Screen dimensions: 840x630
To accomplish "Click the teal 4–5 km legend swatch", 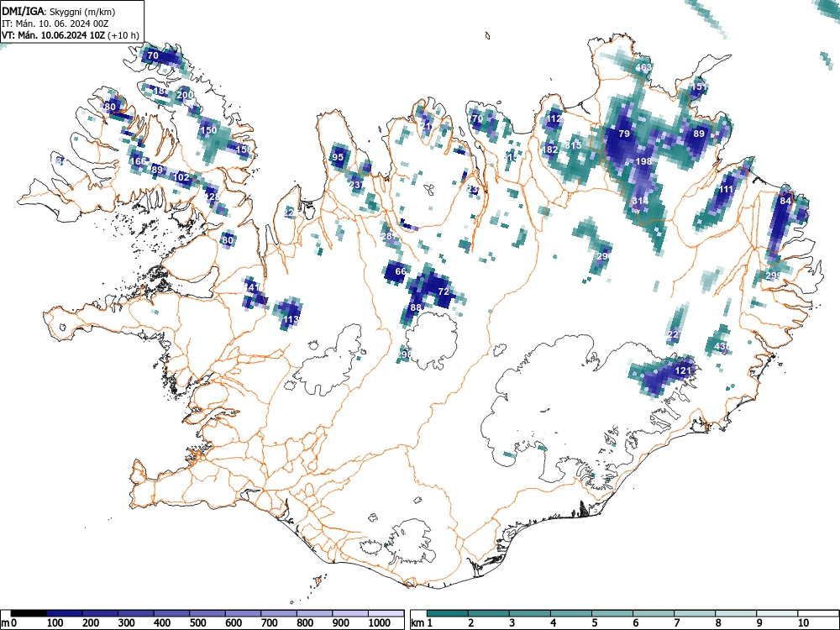I will [571, 613].
